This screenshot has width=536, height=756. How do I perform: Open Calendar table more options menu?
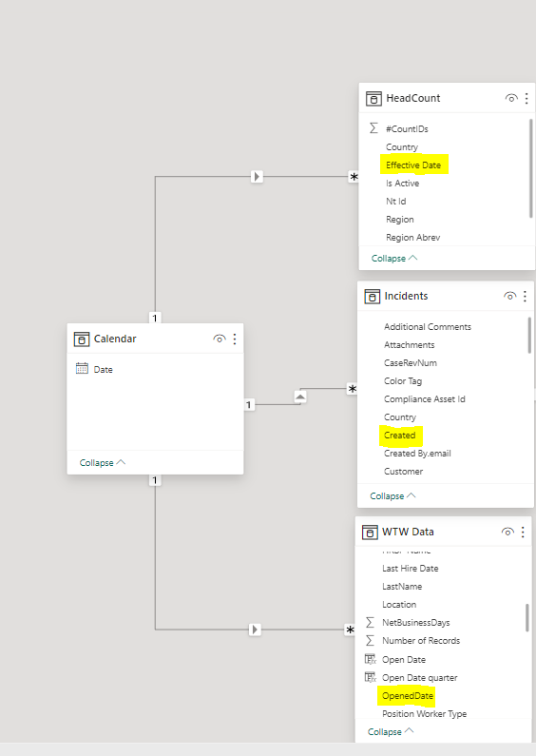(x=235, y=339)
